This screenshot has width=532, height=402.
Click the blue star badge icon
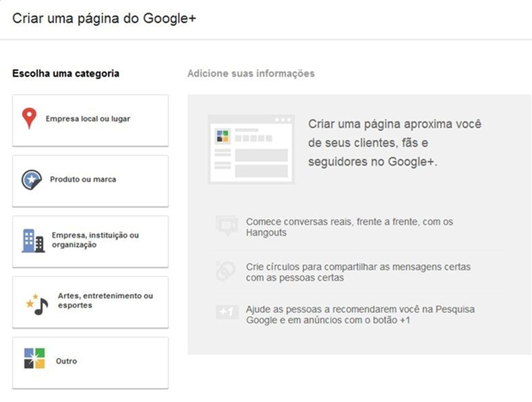point(31,179)
